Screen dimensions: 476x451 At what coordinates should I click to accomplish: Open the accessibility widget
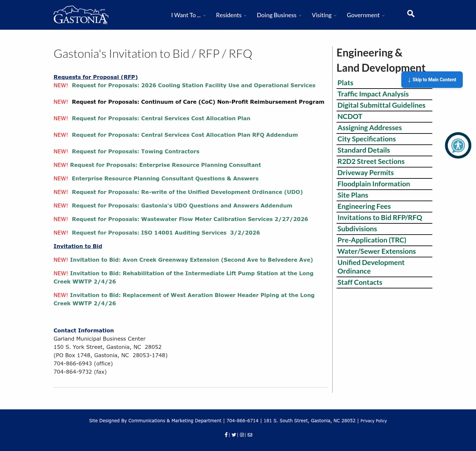point(458,145)
